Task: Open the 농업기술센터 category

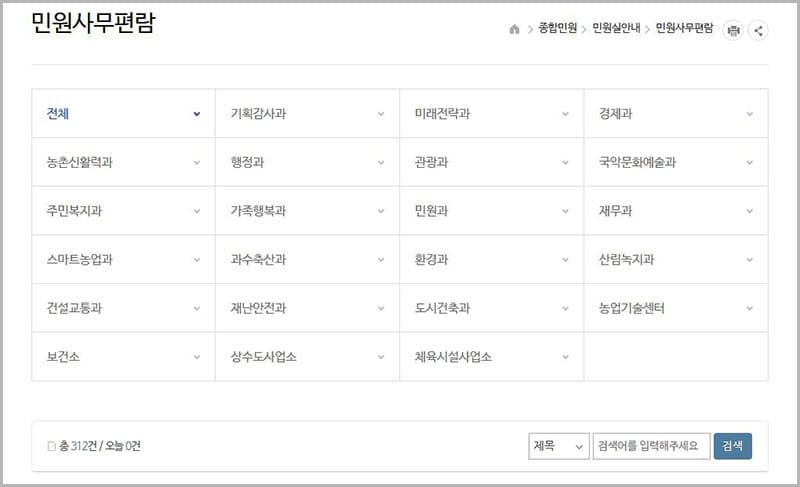Action: [675, 308]
